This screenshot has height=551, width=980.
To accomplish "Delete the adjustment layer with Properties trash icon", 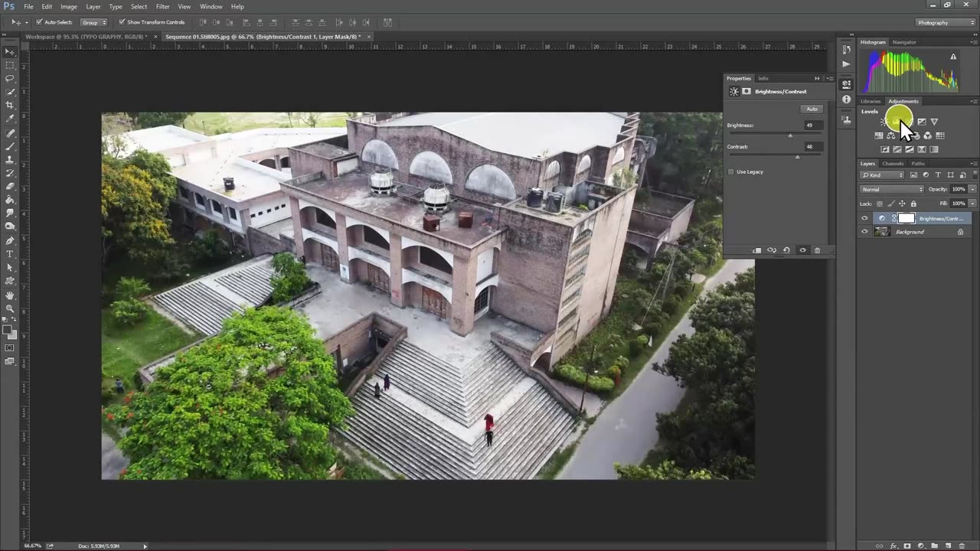I will [817, 250].
